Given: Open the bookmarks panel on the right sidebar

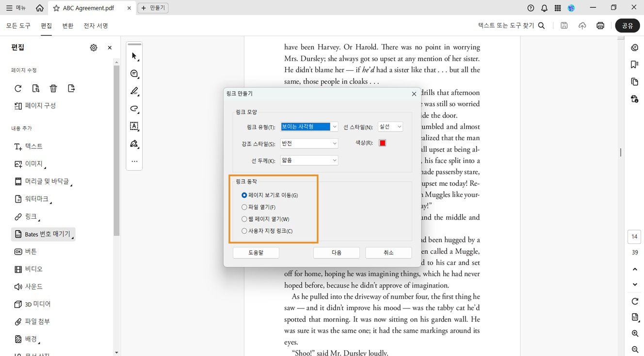Looking at the screenshot, I should click(x=635, y=64).
